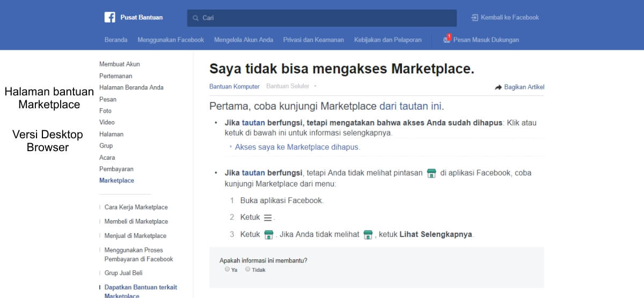The image size is (644, 298).
Task: Click the Kembali ke Facebook arrow icon
Action: [x=474, y=18]
